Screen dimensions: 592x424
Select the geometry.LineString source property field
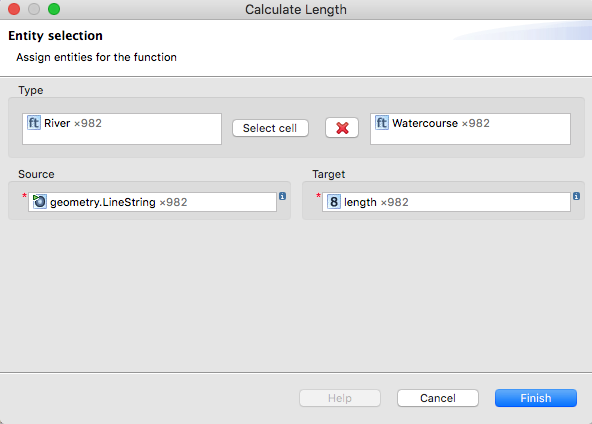[x=152, y=202]
